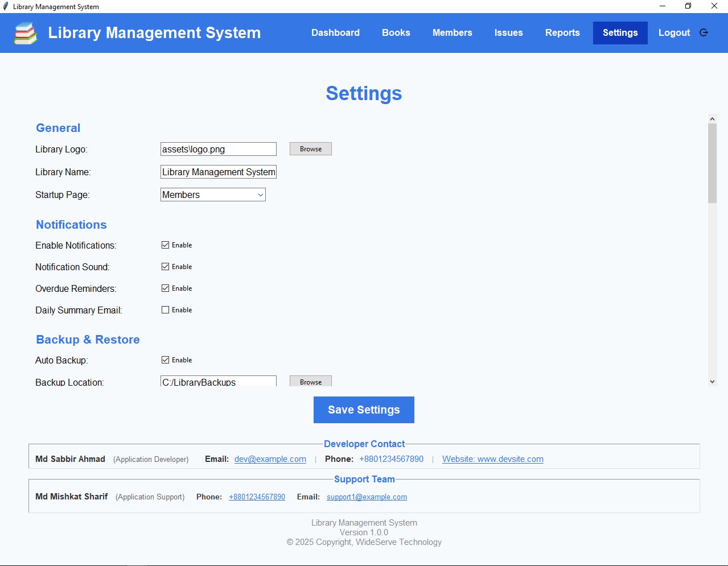Click the settings panel vertical scrollbar thumb
Screen dimensions: 728x566
[x=712, y=163]
